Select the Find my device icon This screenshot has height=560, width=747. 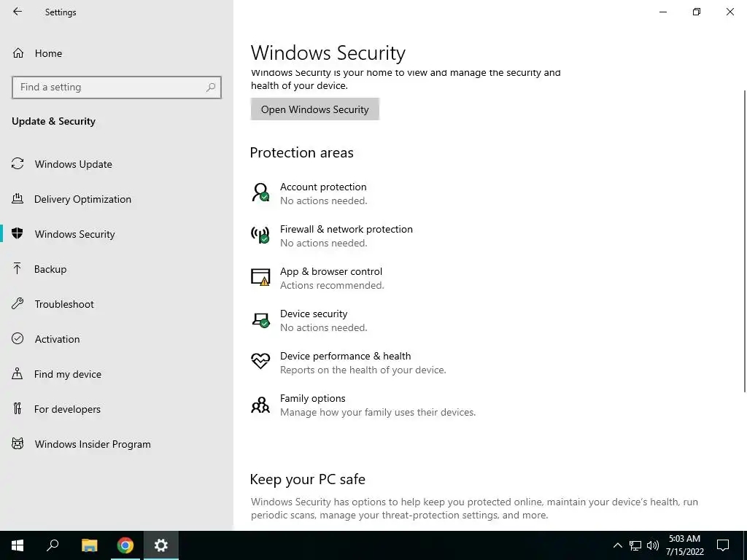pos(18,374)
